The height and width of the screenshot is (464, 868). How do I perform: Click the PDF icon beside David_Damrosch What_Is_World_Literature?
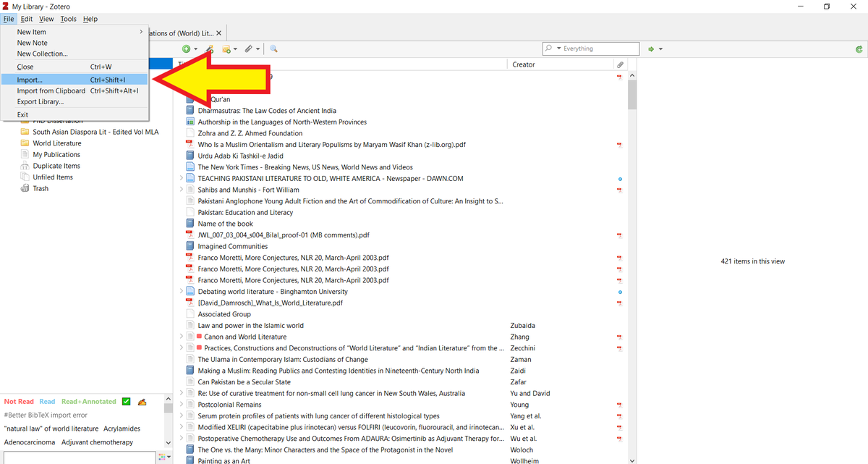[191, 303]
